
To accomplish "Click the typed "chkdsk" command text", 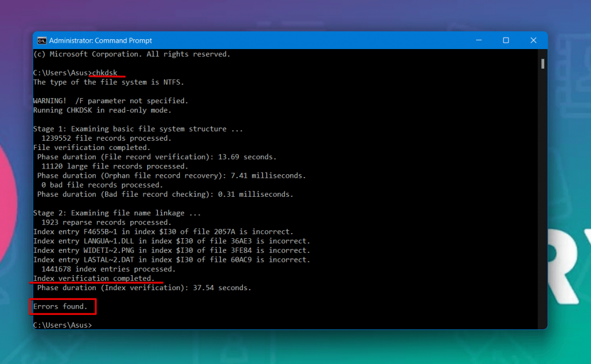I will click(107, 73).
